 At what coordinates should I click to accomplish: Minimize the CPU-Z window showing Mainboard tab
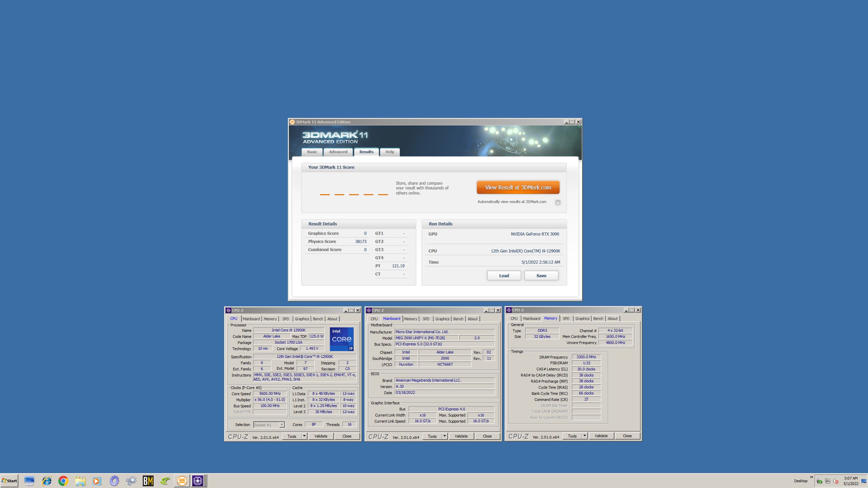click(486, 310)
